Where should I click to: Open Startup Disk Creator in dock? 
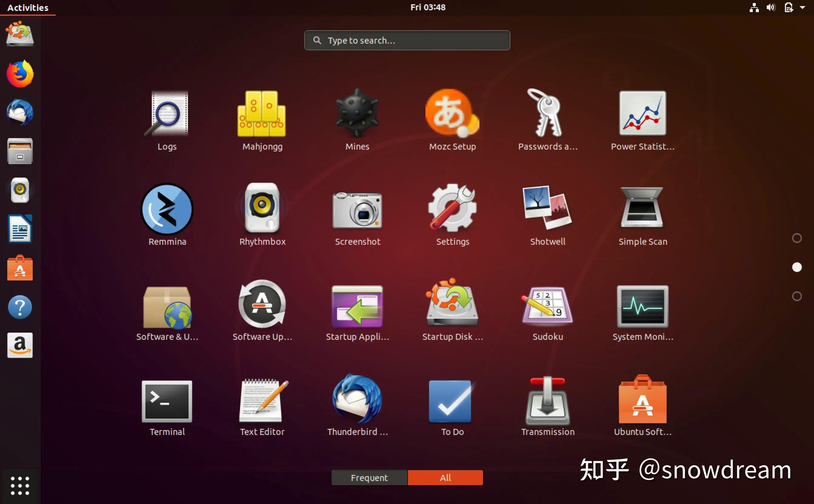(x=20, y=34)
